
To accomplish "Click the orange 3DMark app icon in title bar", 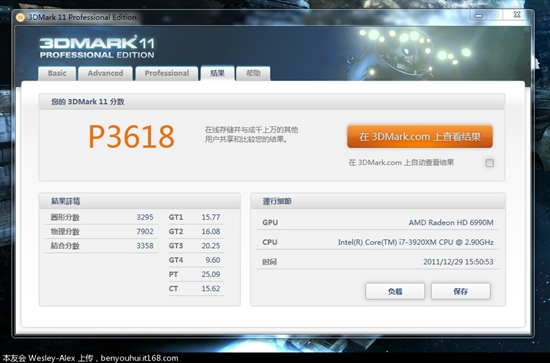I will click(20, 17).
